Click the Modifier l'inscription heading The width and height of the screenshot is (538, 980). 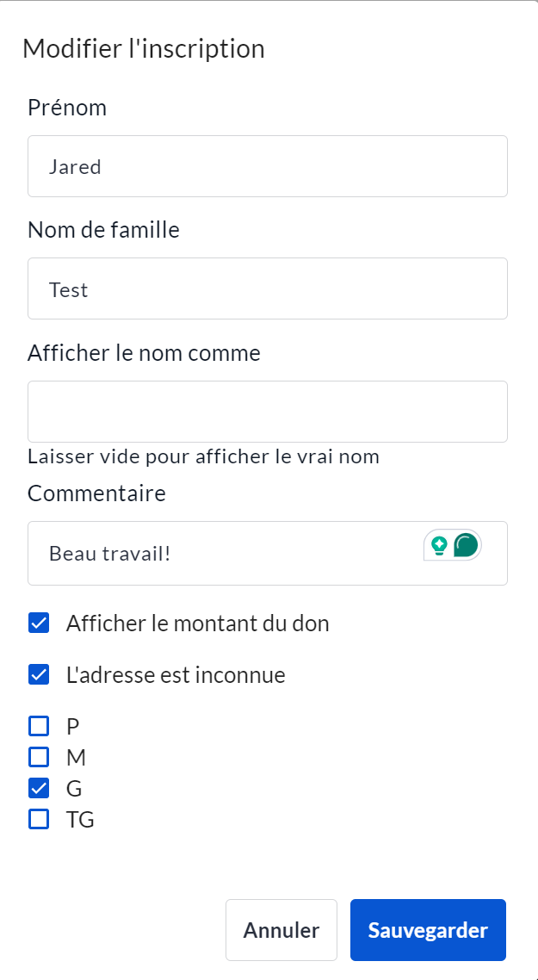click(143, 48)
